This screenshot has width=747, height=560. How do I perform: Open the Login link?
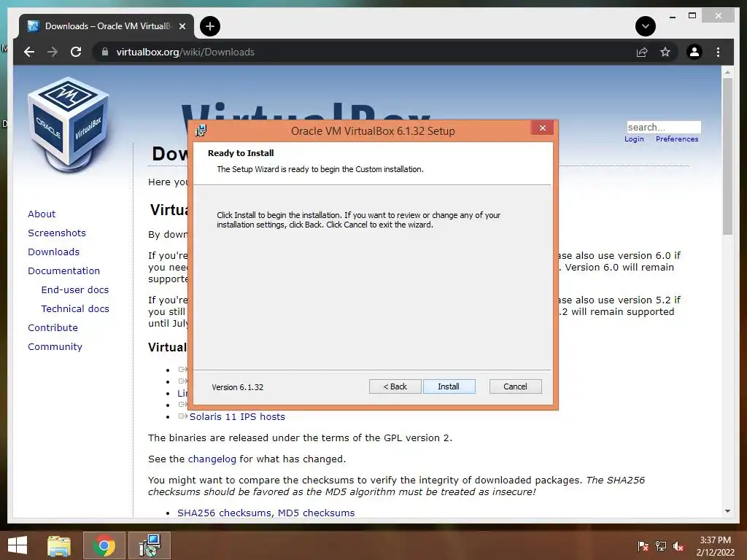pos(634,139)
